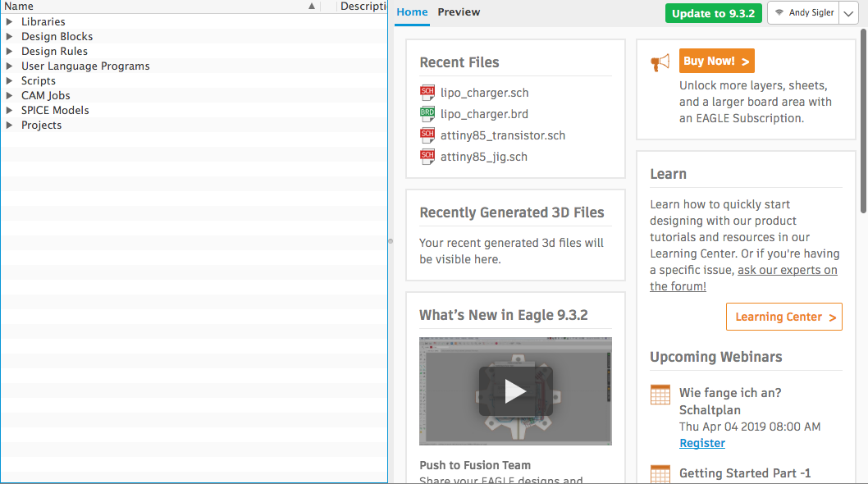Screen dimensions: 868x484
Task: Click the panel splitter handle between panes
Action: (x=391, y=241)
